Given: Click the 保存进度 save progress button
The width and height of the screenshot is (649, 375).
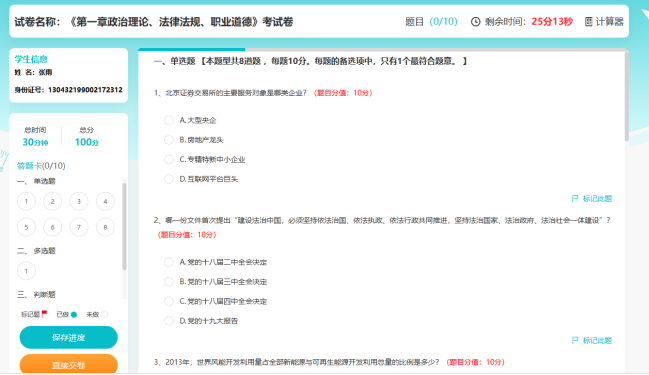Looking at the screenshot, I should (69, 337).
